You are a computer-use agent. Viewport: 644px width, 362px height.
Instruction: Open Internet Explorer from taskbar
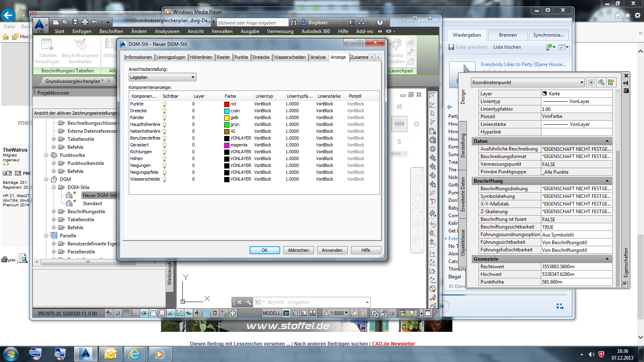click(135, 354)
